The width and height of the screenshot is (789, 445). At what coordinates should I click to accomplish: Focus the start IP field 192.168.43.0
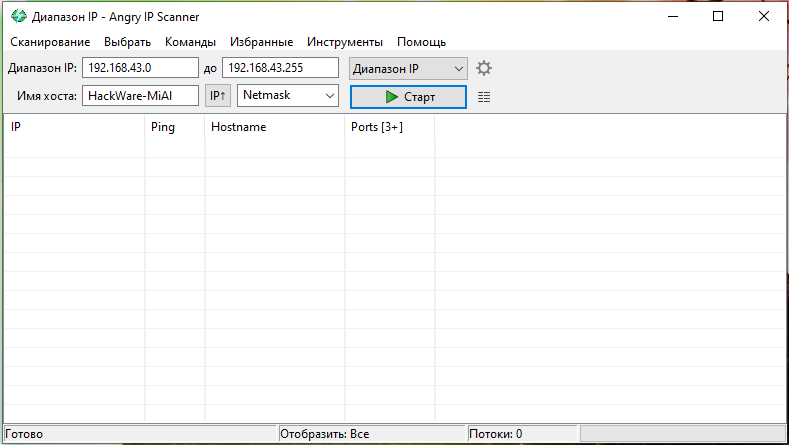(x=140, y=67)
